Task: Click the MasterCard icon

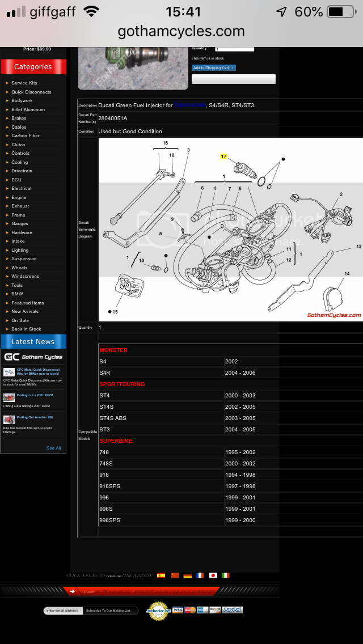Action: [x=190, y=610]
